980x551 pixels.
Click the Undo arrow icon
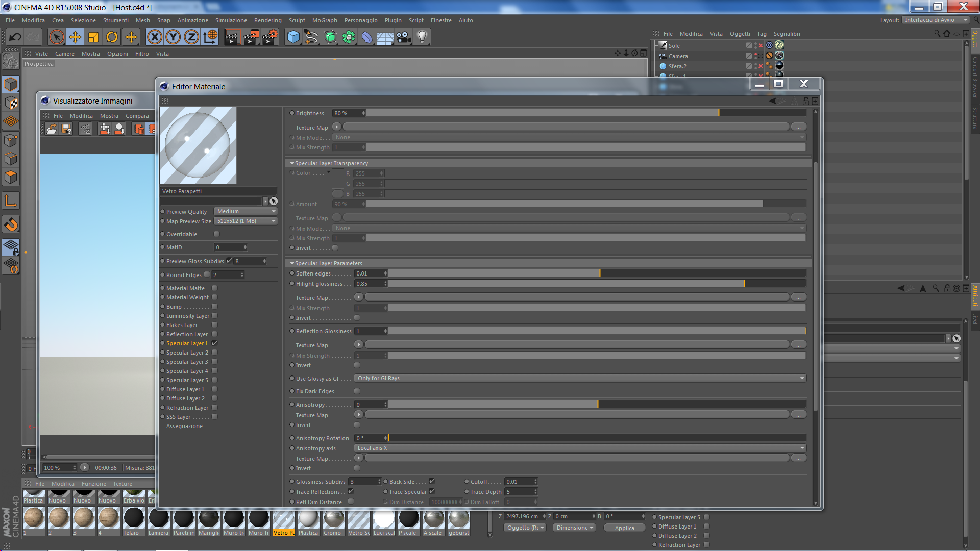[15, 37]
